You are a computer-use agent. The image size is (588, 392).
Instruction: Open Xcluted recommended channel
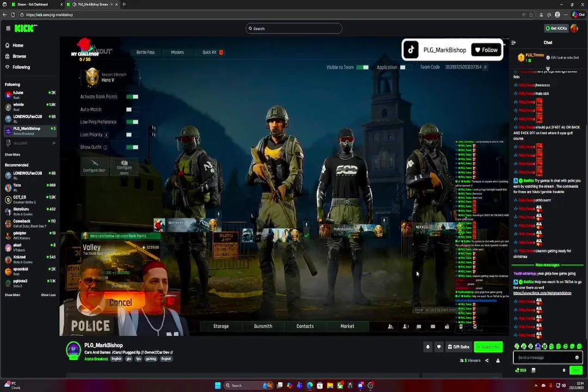pos(30,259)
